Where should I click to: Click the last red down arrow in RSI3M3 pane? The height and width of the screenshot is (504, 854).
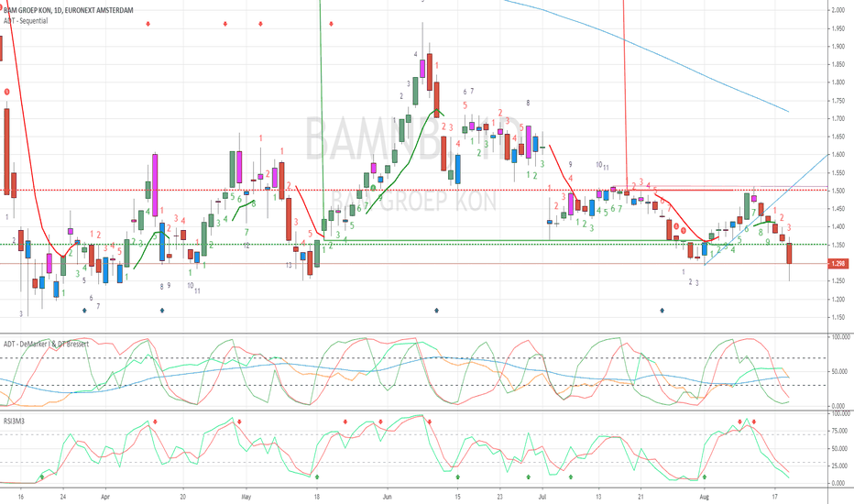(x=754, y=422)
